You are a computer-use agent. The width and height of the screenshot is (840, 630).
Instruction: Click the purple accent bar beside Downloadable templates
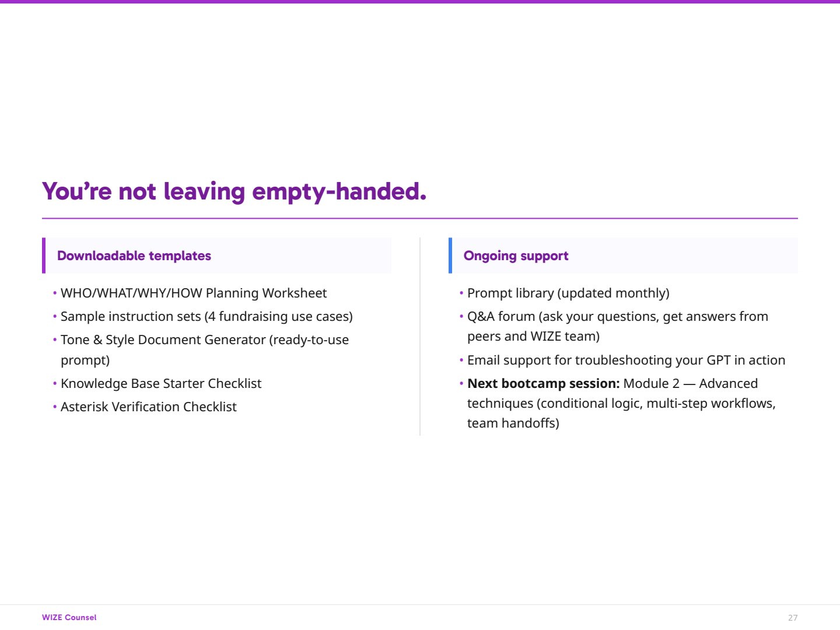(x=44, y=256)
